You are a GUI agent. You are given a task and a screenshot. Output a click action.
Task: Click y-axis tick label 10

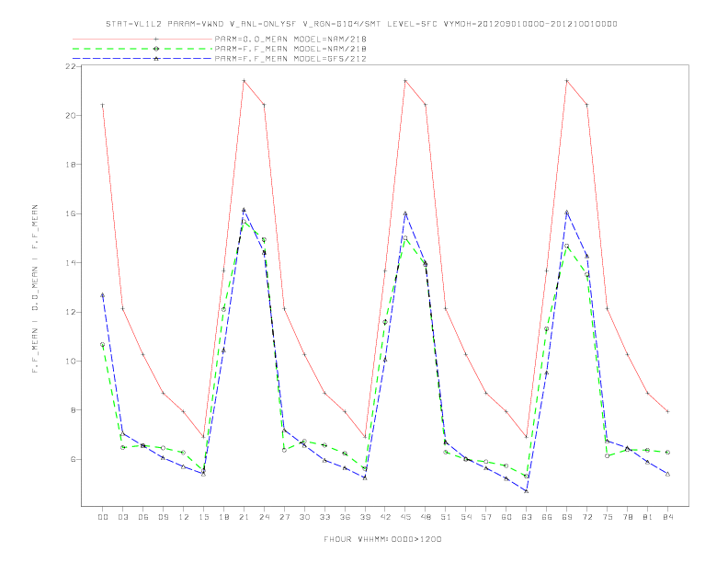pos(70,361)
